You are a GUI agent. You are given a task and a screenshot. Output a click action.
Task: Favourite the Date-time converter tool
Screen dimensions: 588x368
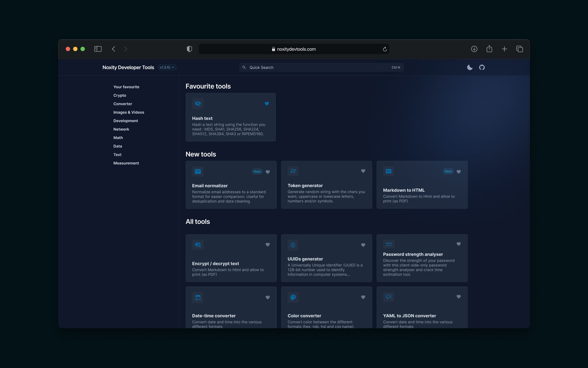click(x=268, y=297)
